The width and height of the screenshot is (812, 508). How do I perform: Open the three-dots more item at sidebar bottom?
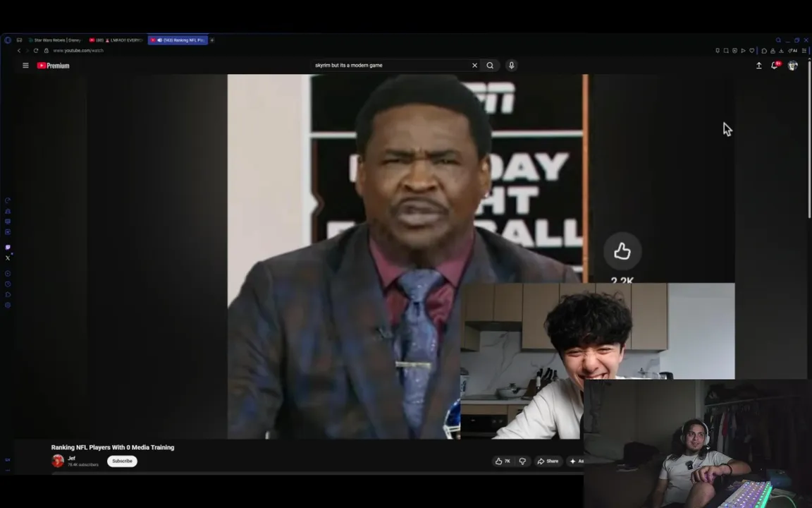point(8,470)
